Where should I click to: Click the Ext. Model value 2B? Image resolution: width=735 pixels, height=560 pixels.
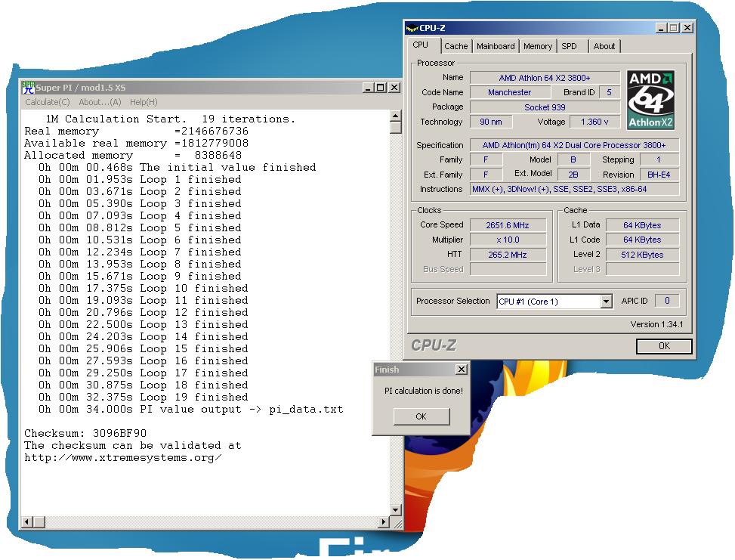[x=573, y=175]
